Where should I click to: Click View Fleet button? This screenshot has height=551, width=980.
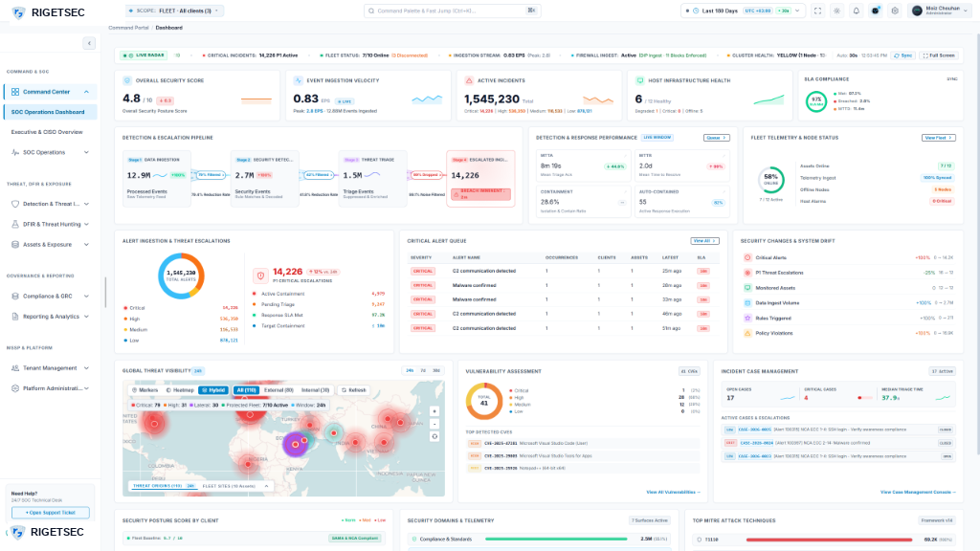[938, 138]
